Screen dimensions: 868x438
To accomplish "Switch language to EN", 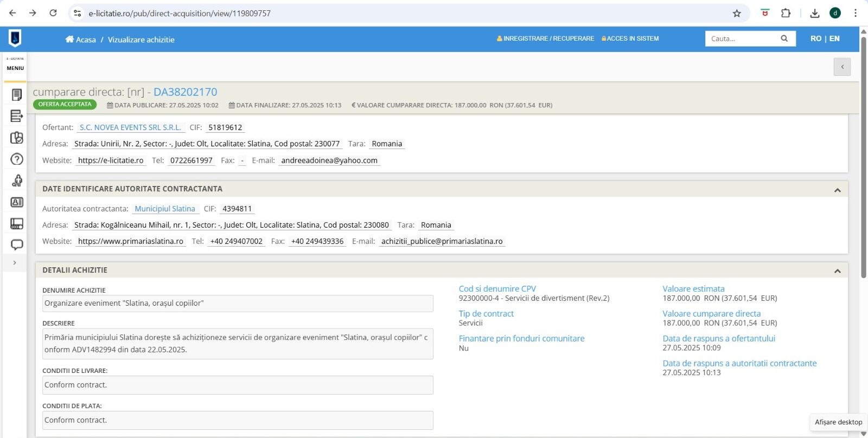I will pyautogui.click(x=834, y=38).
